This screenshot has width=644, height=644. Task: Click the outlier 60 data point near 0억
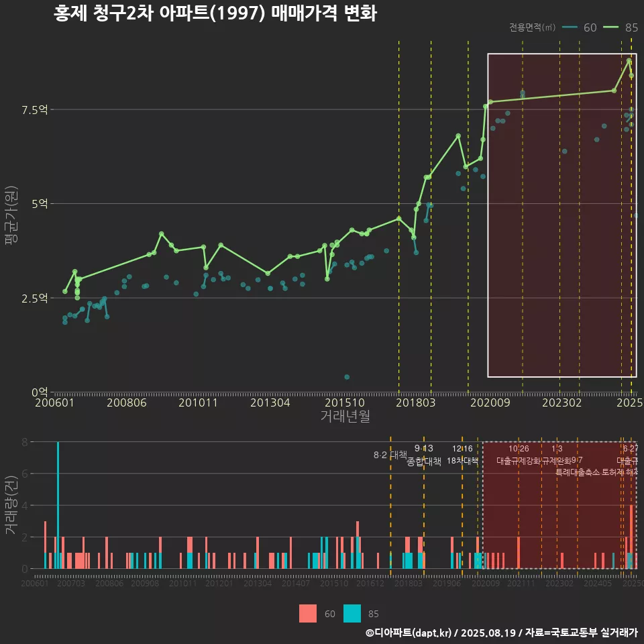tap(347, 377)
